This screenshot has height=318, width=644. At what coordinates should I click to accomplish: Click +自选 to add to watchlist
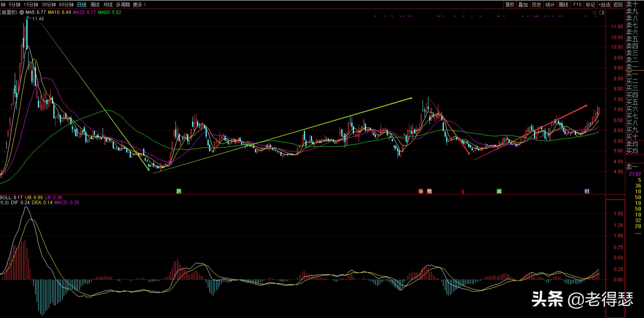click(x=604, y=5)
